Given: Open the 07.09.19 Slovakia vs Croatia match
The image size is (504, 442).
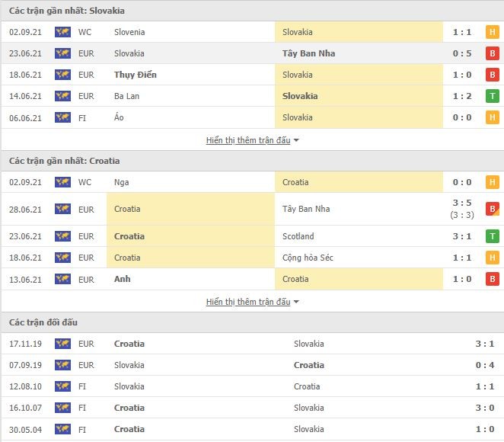Looking at the screenshot, I should (x=252, y=365).
